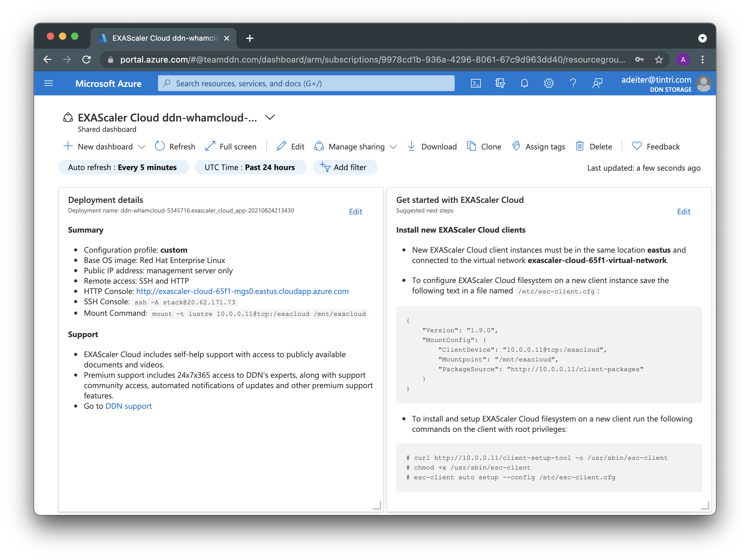
Task: Open the help question mark
Action: click(573, 83)
